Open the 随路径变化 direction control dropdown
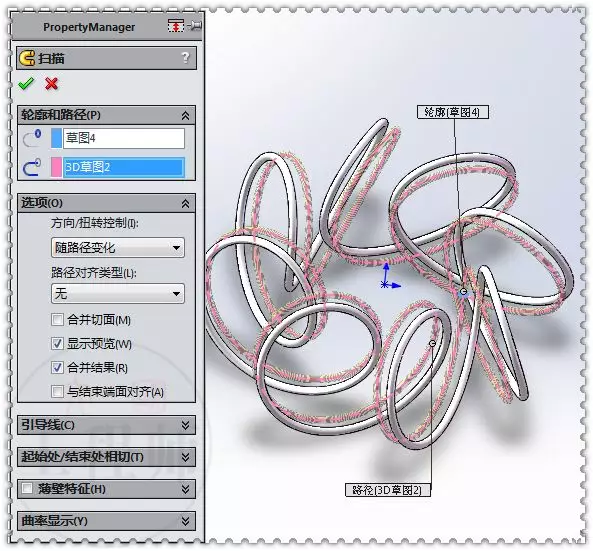 click(x=118, y=248)
